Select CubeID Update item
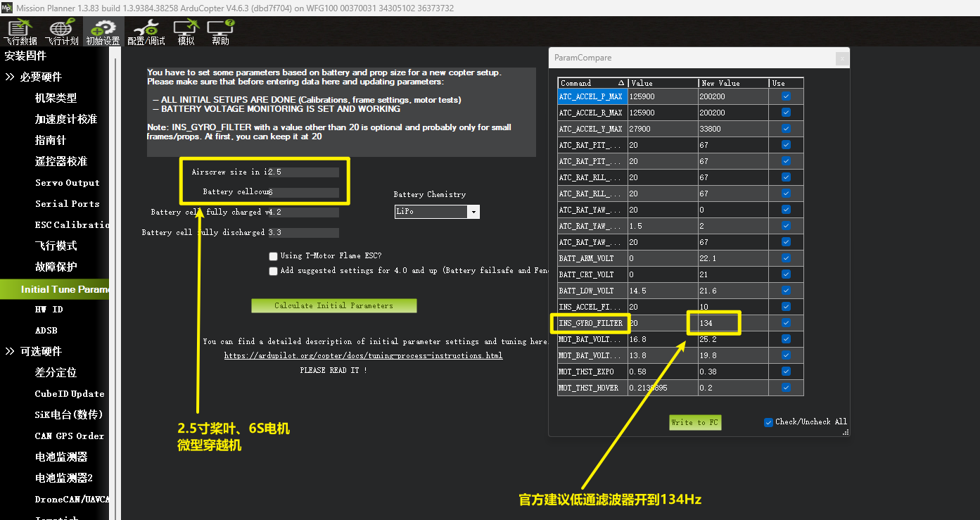The height and width of the screenshot is (520, 980). coord(70,393)
